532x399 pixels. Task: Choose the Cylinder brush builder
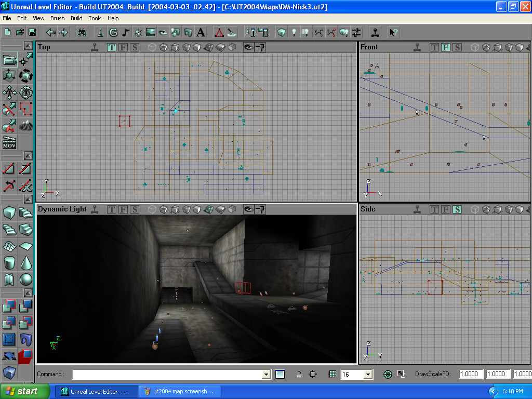pos(9,263)
